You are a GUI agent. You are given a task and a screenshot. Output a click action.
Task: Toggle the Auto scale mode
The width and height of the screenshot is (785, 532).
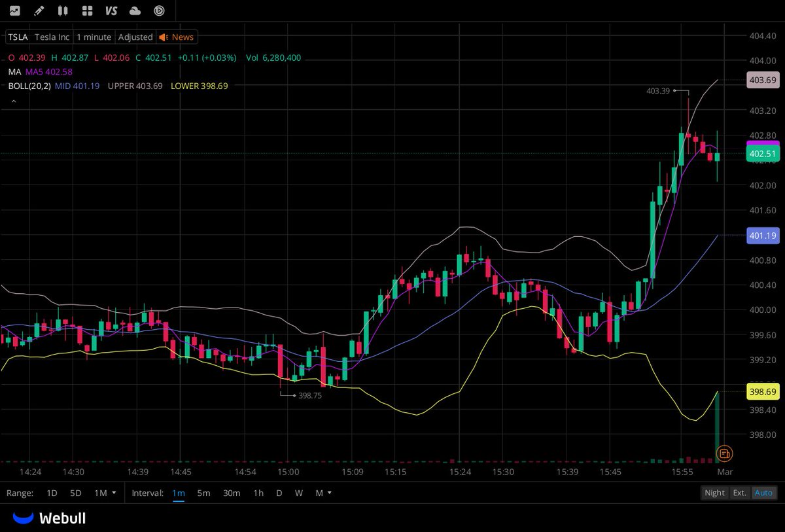point(763,493)
